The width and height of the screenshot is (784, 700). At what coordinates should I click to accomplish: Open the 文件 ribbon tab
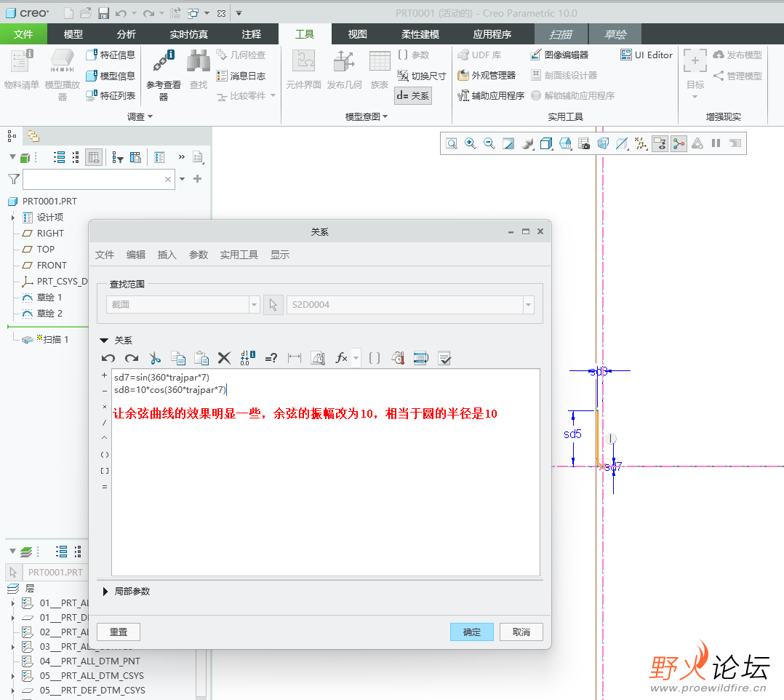[23, 34]
